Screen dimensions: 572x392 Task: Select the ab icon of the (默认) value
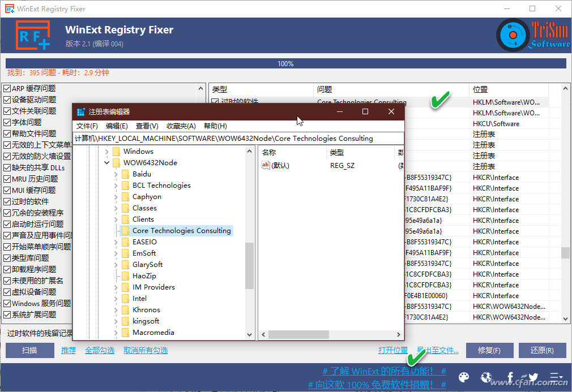(x=266, y=165)
